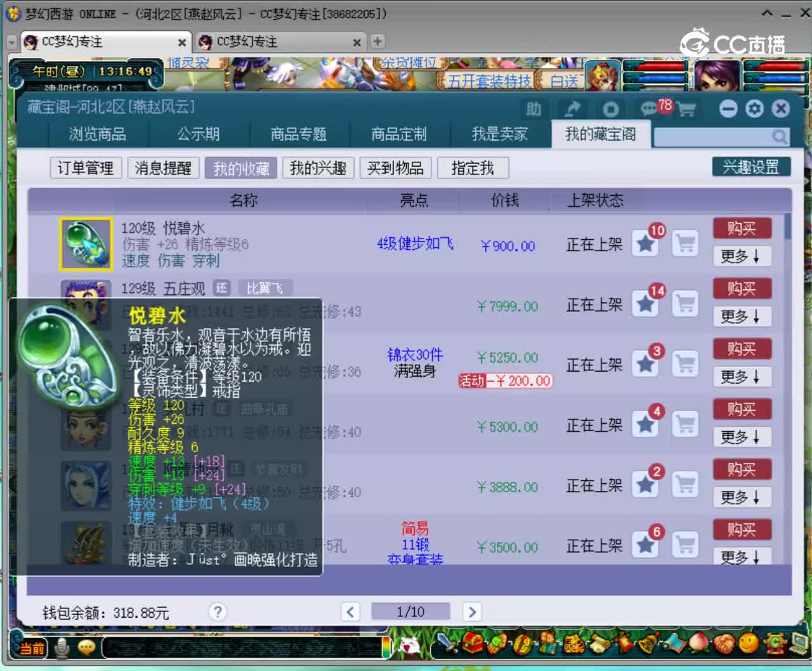Switch to 我是卖家 tab

500,134
